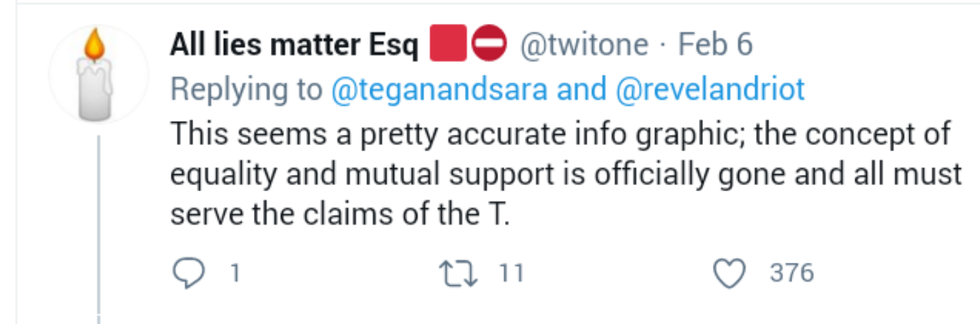Screen dimensions: 980x324
Task: Click the red square emoji in display name
Action: (x=448, y=45)
